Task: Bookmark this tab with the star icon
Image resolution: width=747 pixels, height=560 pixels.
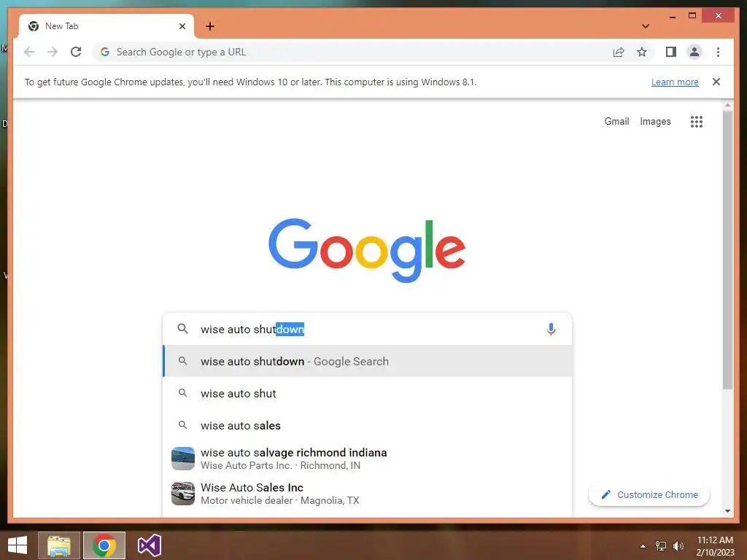Action: 642,52
